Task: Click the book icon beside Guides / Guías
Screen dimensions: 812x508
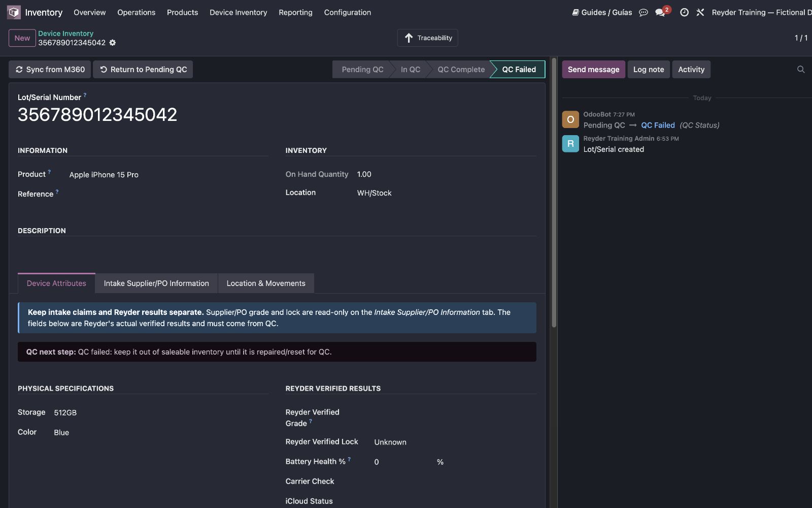Action: pyautogui.click(x=576, y=12)
